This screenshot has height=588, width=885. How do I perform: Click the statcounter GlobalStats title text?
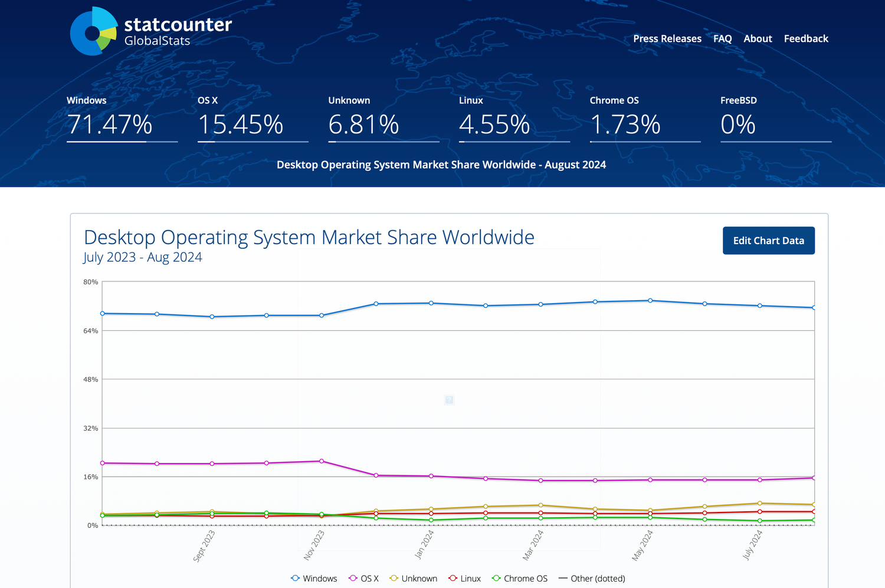click(x=178, y=31)
